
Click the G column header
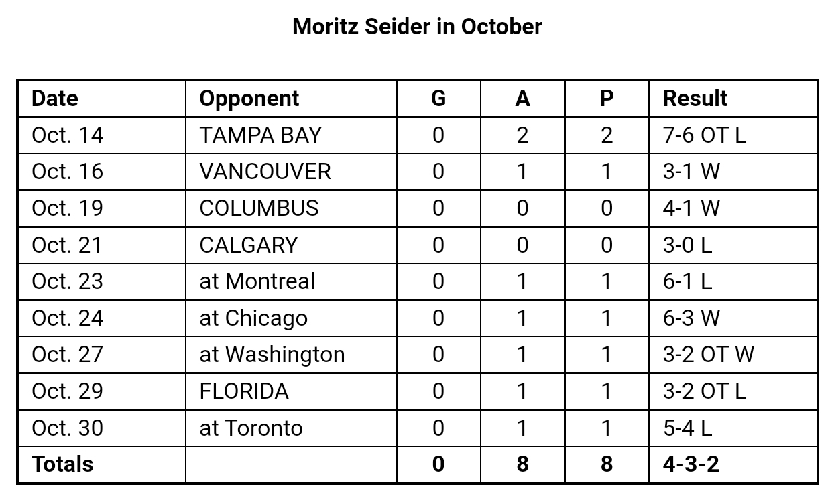[438, 99]
